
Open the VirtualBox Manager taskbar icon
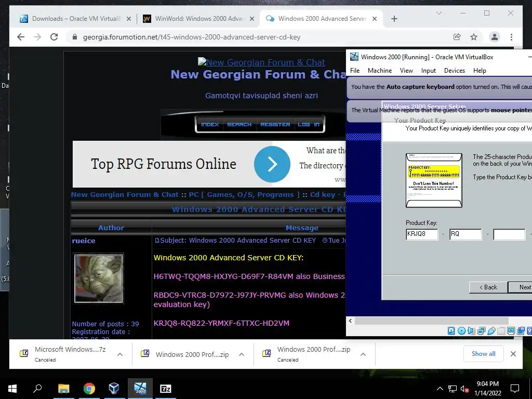(114, 389)
